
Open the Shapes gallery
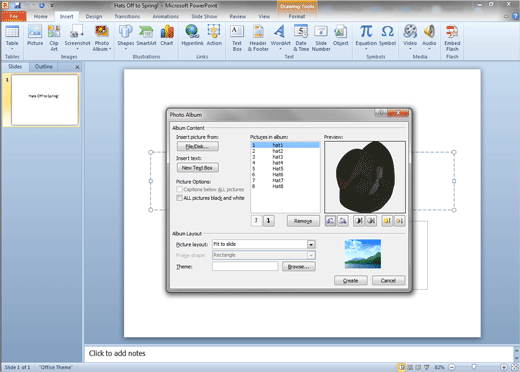pos(126,38)
